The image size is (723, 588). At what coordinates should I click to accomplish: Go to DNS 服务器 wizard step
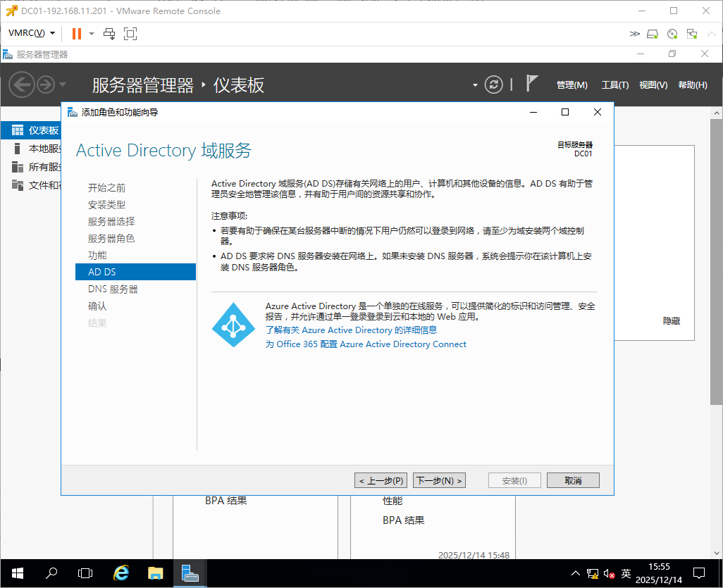(113, 289)
